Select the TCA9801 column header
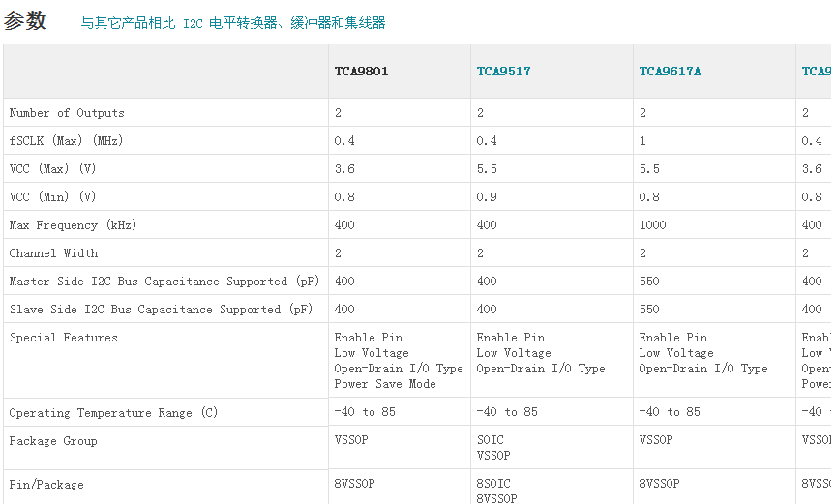 (361, 72)
